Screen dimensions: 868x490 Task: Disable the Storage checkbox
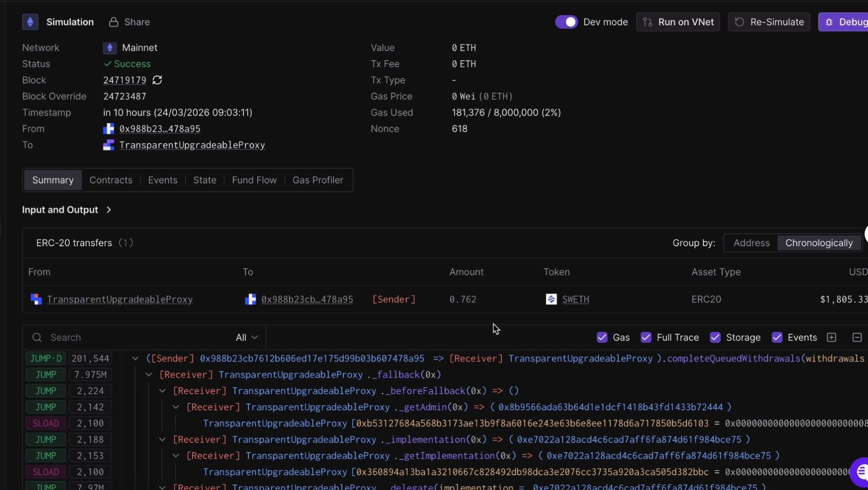(x=715, y=337)
